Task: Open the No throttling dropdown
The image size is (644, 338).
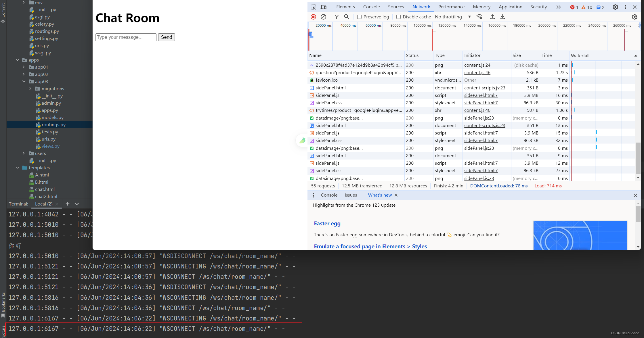Action: pyautogui.click(x=452, y=17)
